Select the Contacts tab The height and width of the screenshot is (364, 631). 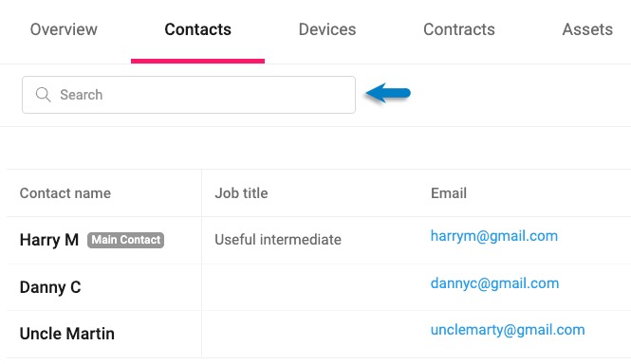click(x=197, y=29)
